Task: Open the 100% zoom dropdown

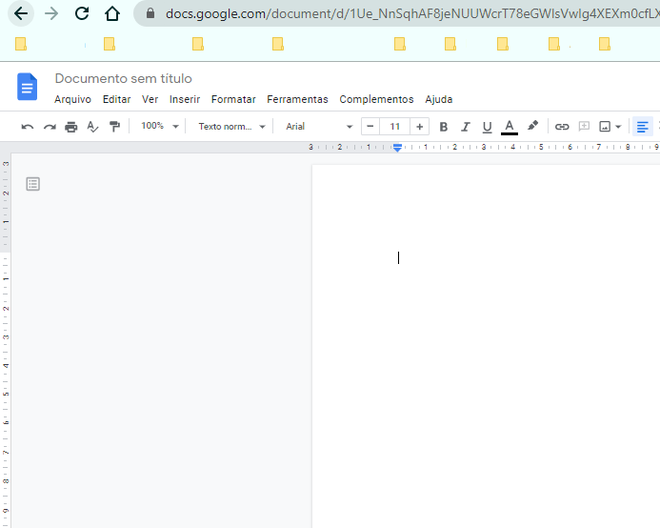Action: pos(160,126)
